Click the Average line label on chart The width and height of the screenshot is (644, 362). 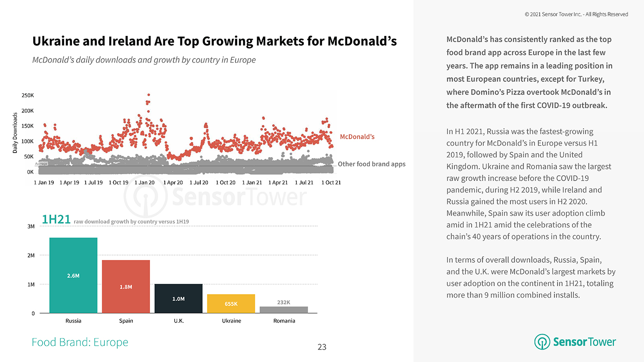(41, 164)
